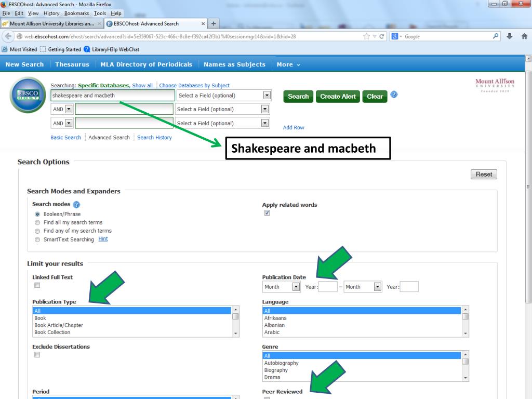Open MLA Directory of Periodicals
This screenshot has width=532, height=399.
(146, 64)
